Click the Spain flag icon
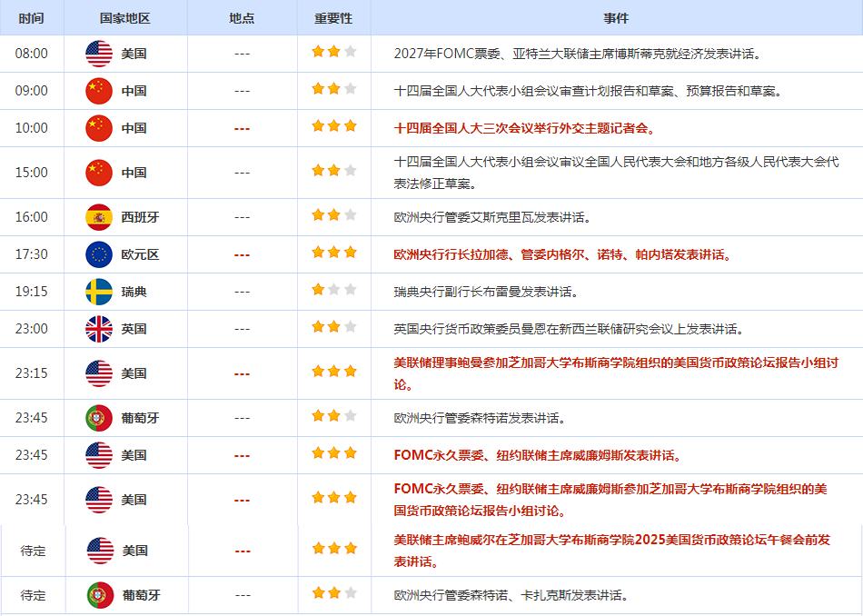863x616 pixels. (x=99, y=217)
